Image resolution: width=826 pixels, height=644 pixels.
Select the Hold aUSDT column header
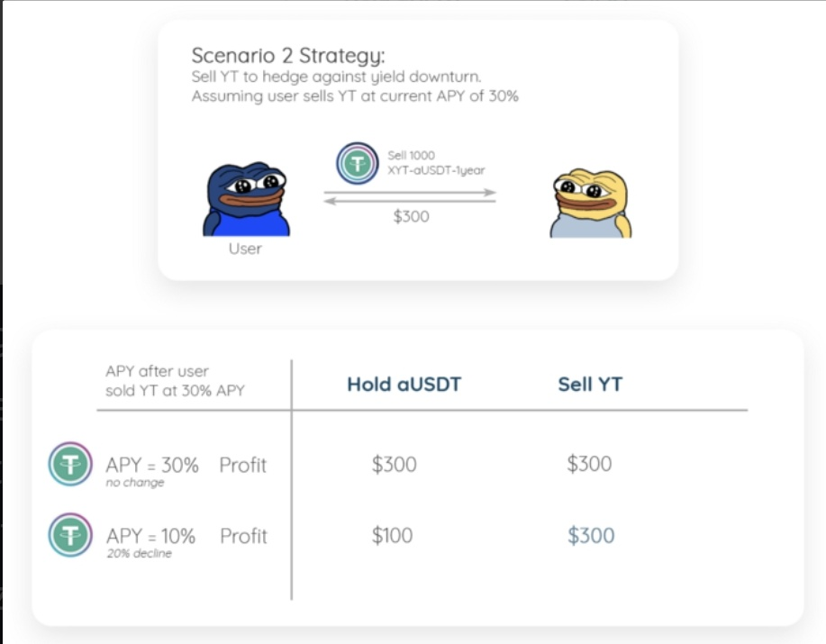point(404,385)
